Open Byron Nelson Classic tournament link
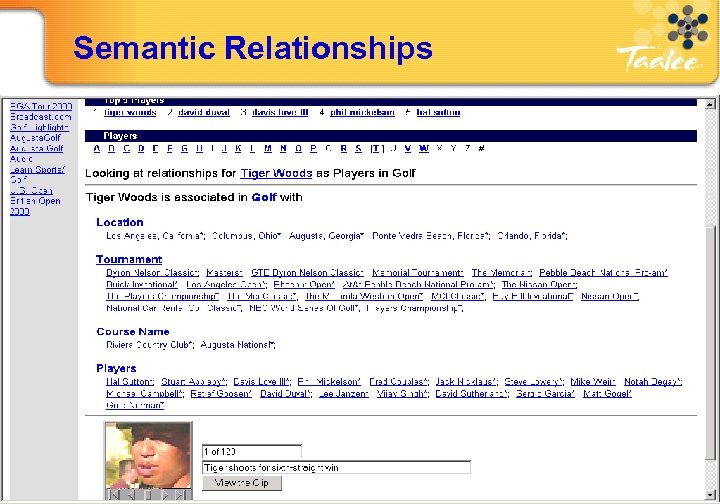 [x=152, y=273]
